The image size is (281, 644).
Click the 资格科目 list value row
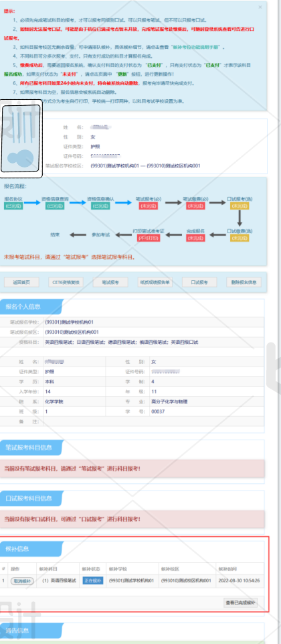(x=121, y=342)
